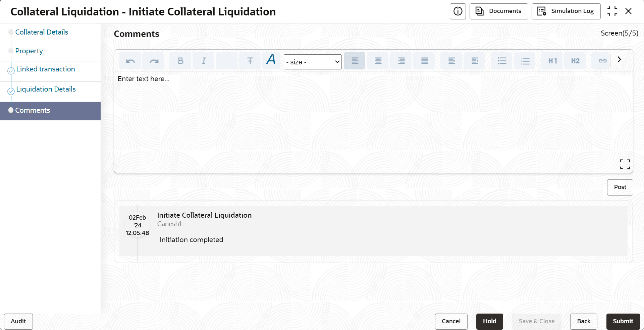Open the font size dropdown

click(x=313, y=62)
